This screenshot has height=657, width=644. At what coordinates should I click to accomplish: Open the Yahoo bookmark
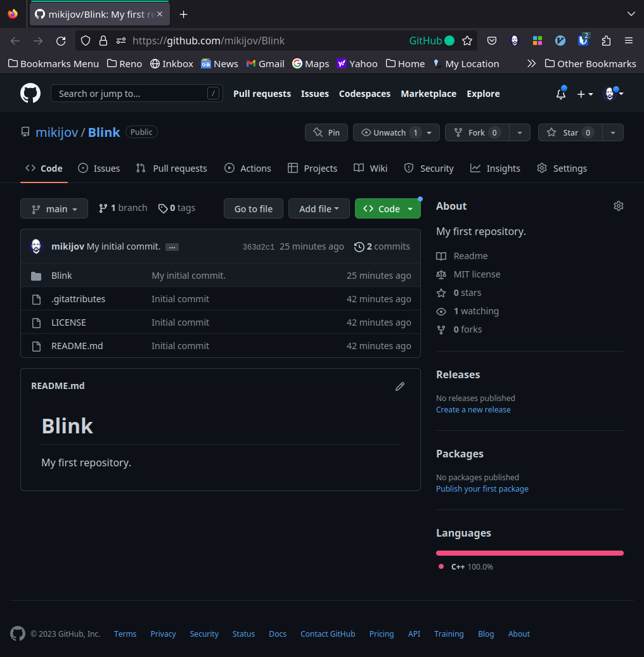(x=357, y=64)
